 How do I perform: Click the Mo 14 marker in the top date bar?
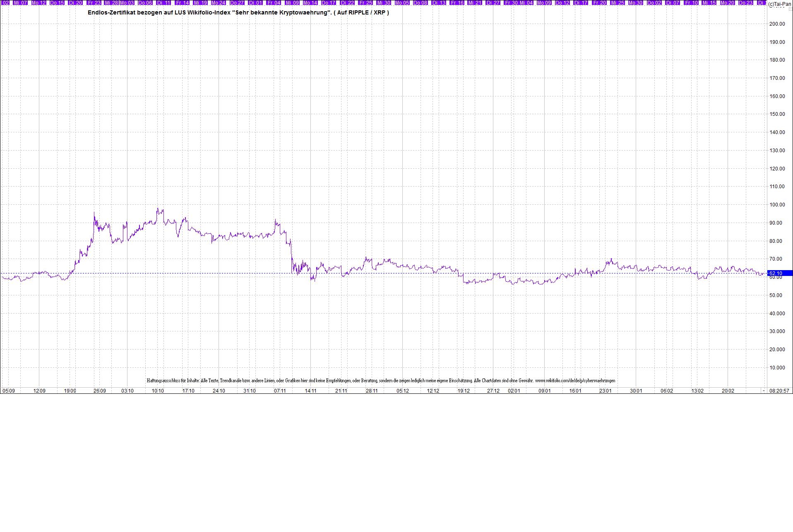pos(310,2)
